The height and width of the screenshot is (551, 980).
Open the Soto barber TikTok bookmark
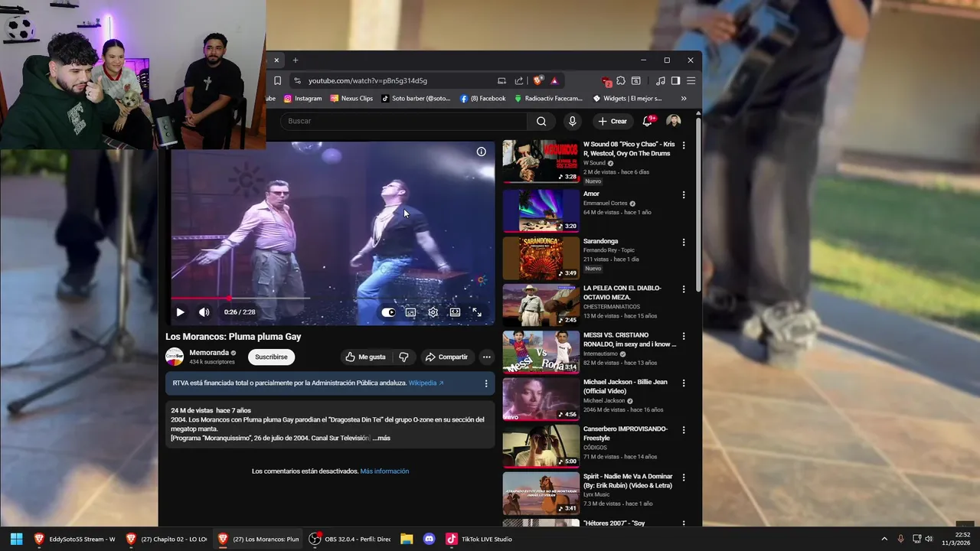point(416,98)
